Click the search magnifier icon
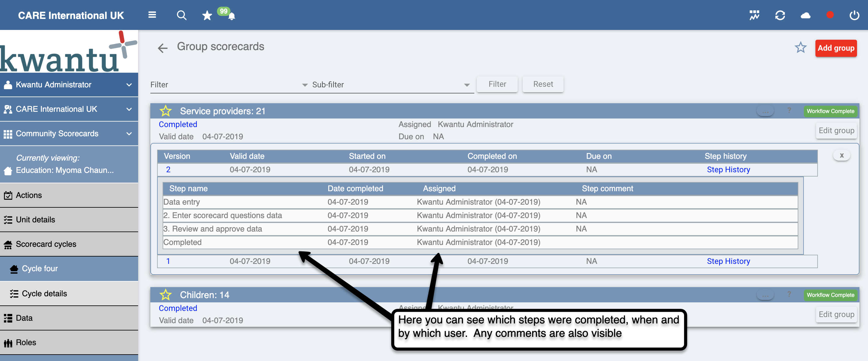868x361 pixels. click(x=181, y=15)
